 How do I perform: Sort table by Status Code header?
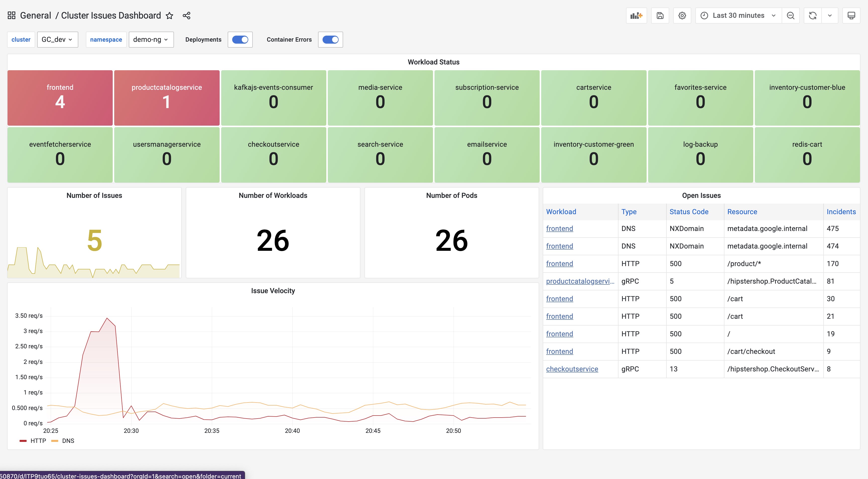pyautogui.click(x=689, y=212)
